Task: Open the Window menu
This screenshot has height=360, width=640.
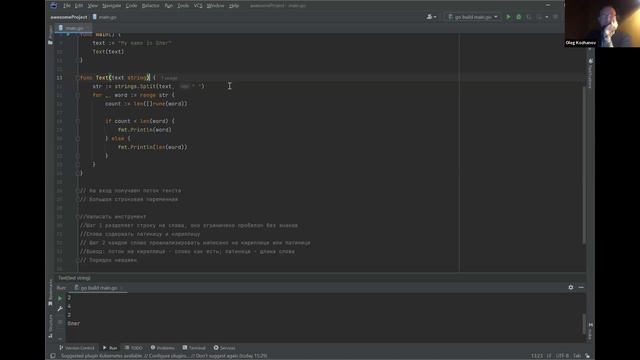Action: pyautogui.click(x=215, y=6)
